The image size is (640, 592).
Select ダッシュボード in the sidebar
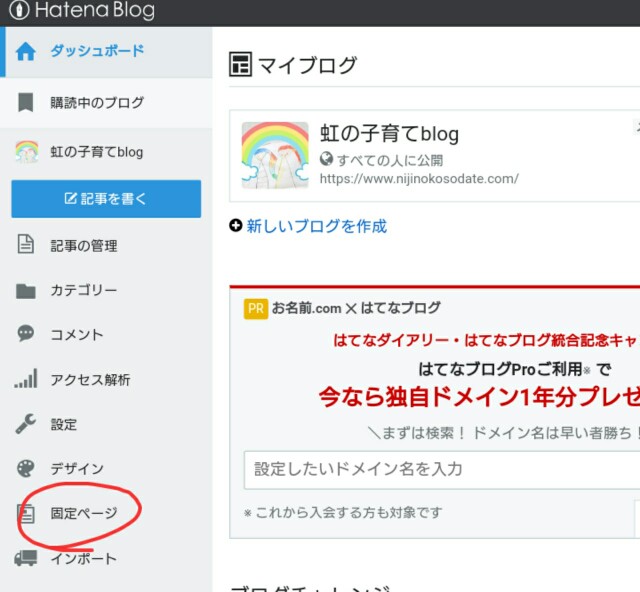(97, 51)
